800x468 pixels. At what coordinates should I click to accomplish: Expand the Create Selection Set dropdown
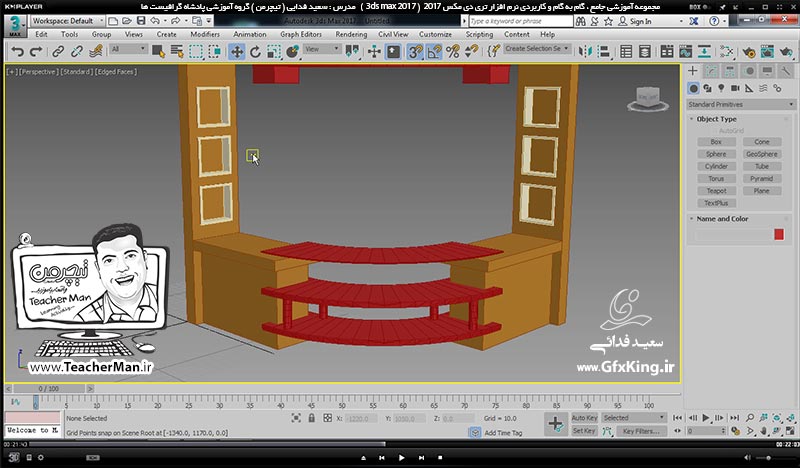537,48
